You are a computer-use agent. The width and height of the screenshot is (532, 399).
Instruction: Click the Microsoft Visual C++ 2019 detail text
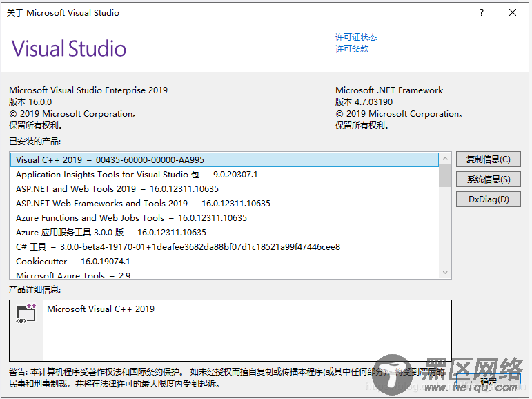coord(101,309)
